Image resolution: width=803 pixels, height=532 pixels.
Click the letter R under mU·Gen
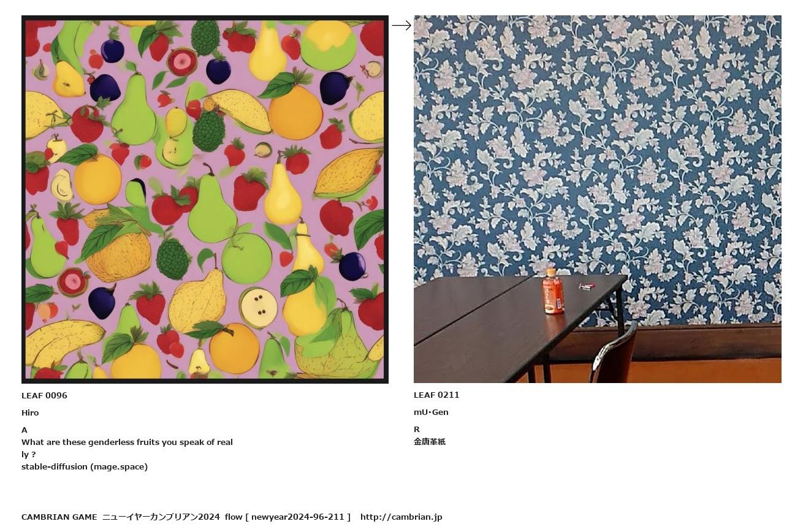417,429
